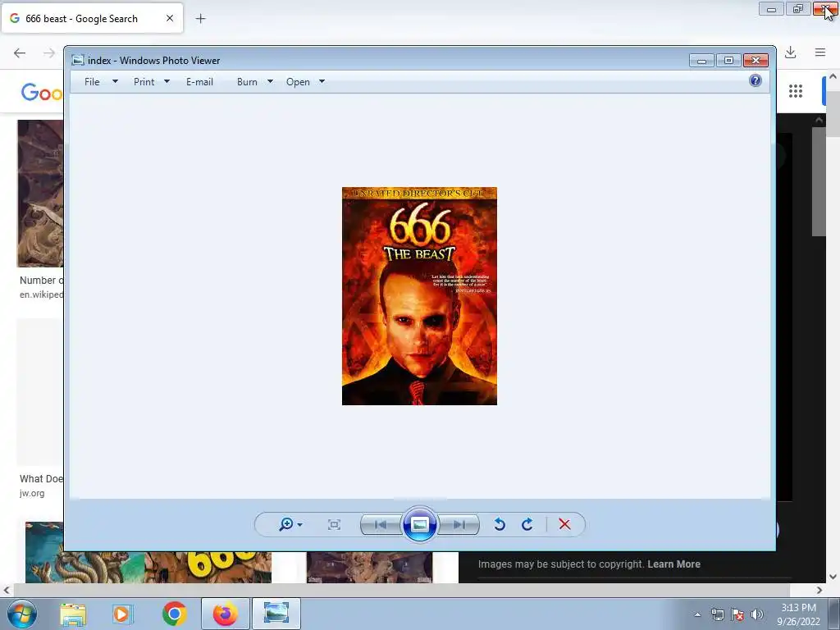
Task: Open the Print menu in Photo Viewer
Action: tap(144, 82)
